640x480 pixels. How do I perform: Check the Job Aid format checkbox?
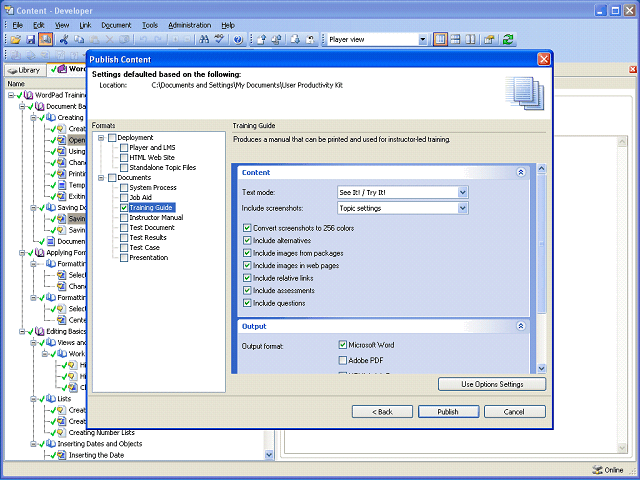[124, 198]
